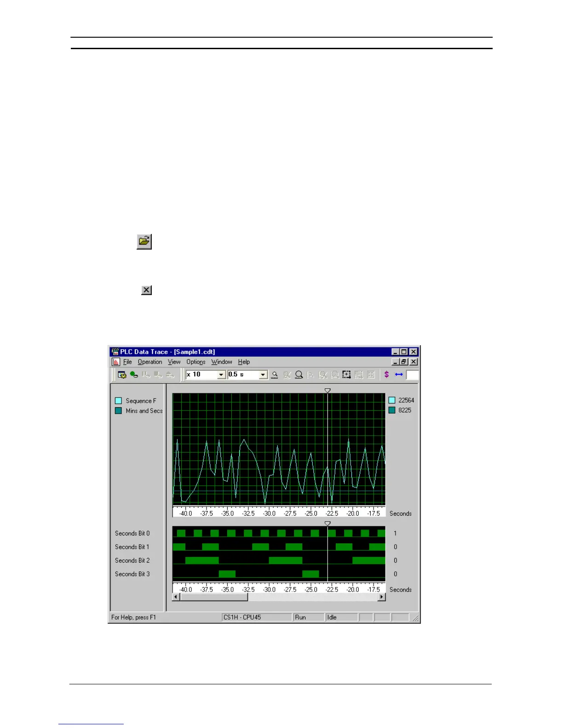Open the x 10 scale dropdown
The height and width of the screenshot is (728, 563).
point(221,375)
